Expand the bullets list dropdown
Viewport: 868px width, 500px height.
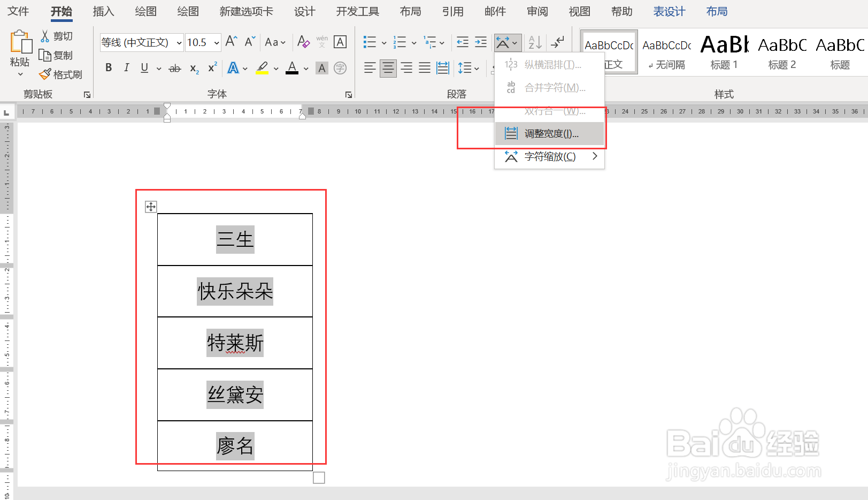pos(384,42)
